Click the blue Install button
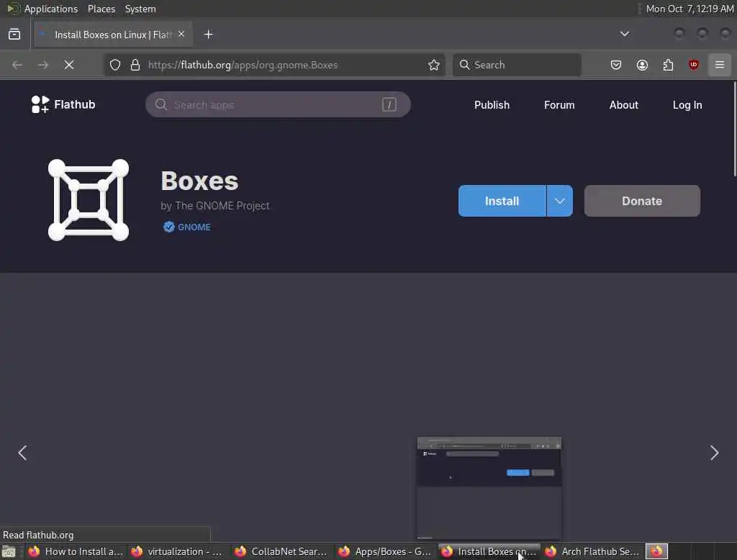Screen dimensions: 737x560 [502, 201]
